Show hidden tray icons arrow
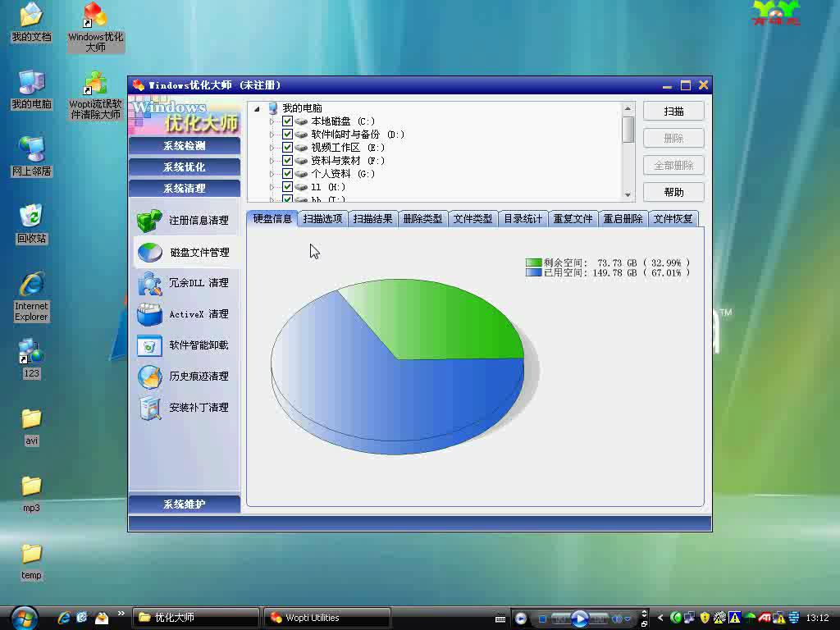 pos(660,618)
